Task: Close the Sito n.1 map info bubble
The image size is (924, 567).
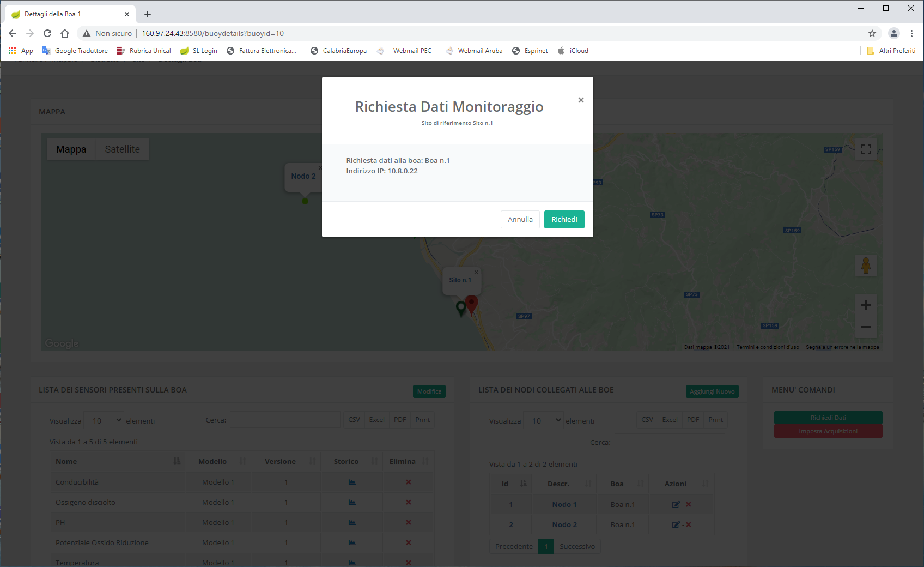Action: [476, 272]
